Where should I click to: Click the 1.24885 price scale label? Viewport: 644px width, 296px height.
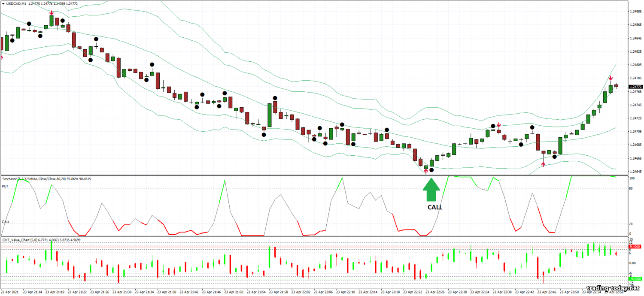click(635, 12)
